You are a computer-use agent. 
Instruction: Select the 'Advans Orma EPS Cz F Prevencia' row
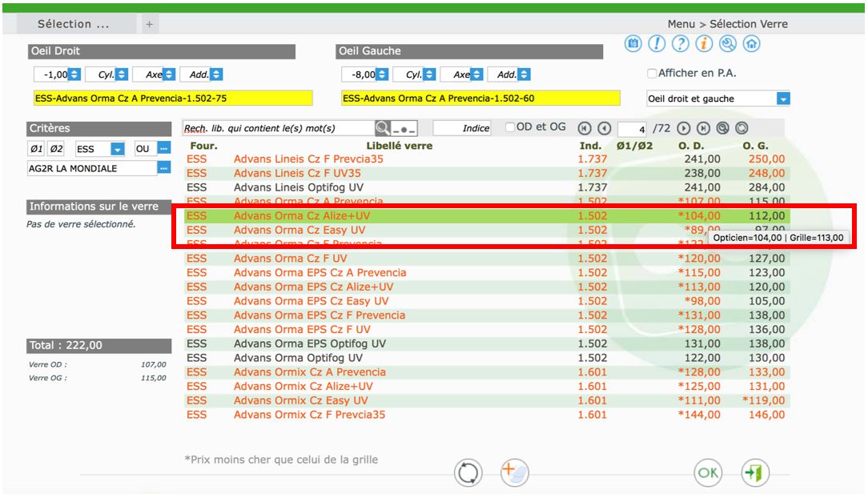(x=487, y=315)
